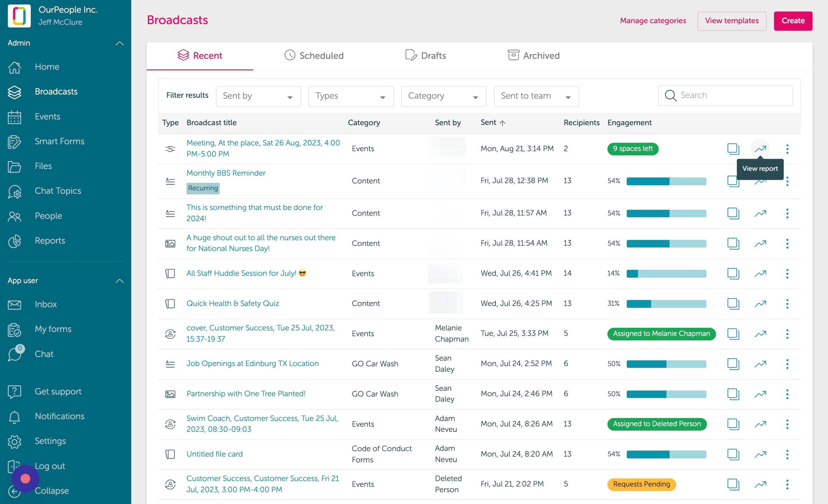This screenshot has width=828, height=504.
Task: Open the Sent to team dropdown
Action: pos(536,97)
